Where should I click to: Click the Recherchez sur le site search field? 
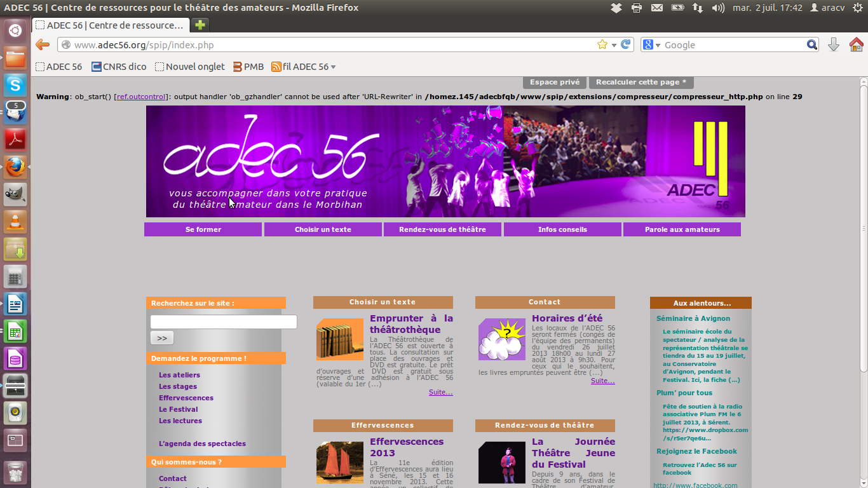click(x=224, y=322)
